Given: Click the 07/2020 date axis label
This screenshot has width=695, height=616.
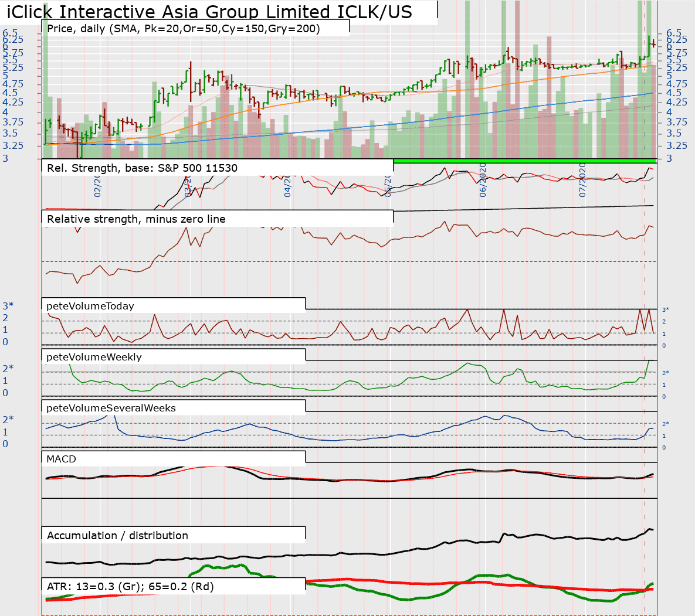Looking at the screenshot, I should coord(582,181).
